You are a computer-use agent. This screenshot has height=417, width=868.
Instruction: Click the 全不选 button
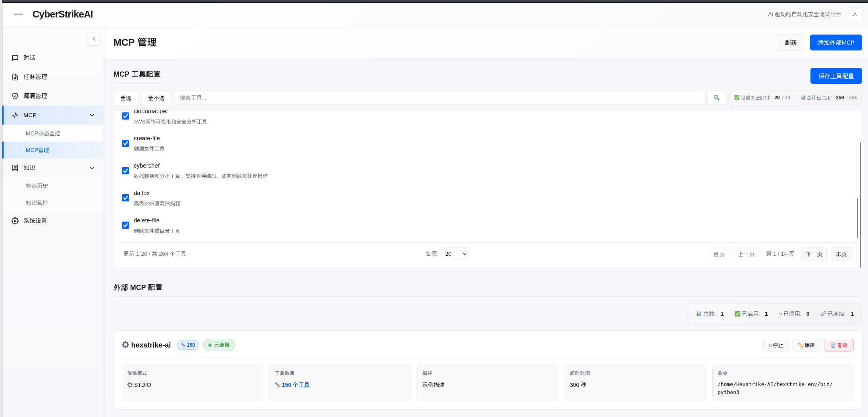tap(156, 98)
